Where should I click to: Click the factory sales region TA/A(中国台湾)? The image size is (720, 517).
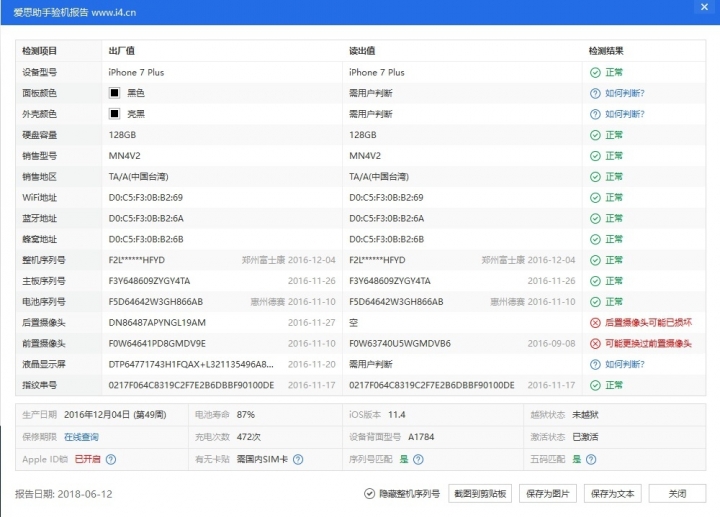139,177
